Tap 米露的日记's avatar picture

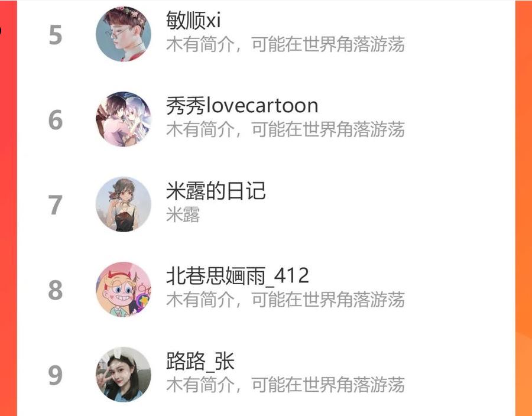pyautogui.click(x=124, y=204)
